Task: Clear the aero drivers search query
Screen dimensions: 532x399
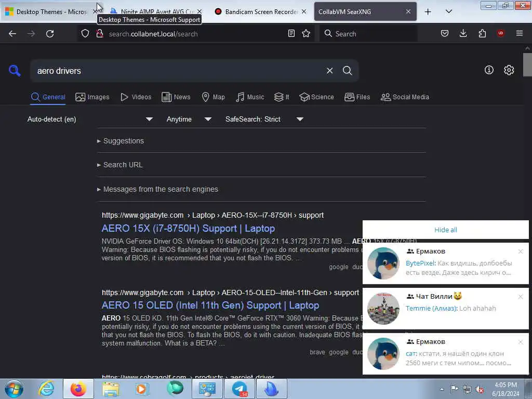Action: point(329,71)
